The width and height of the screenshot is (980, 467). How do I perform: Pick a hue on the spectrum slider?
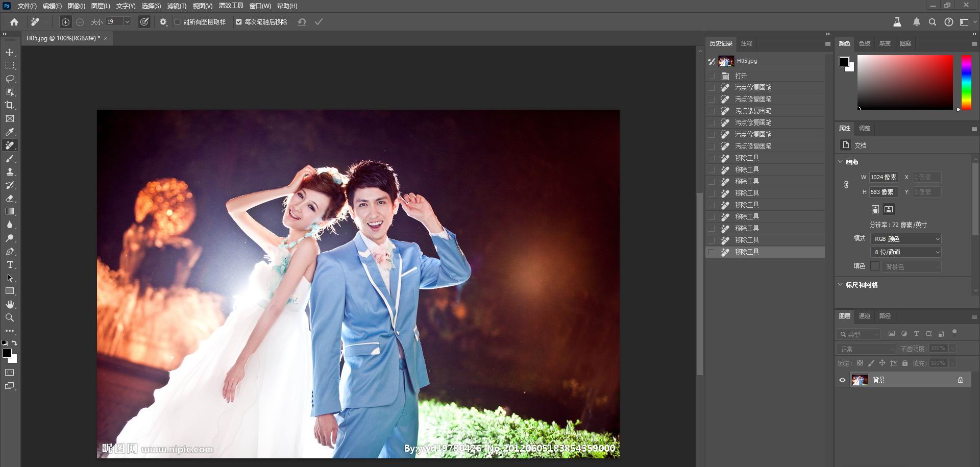click(966, 82)
